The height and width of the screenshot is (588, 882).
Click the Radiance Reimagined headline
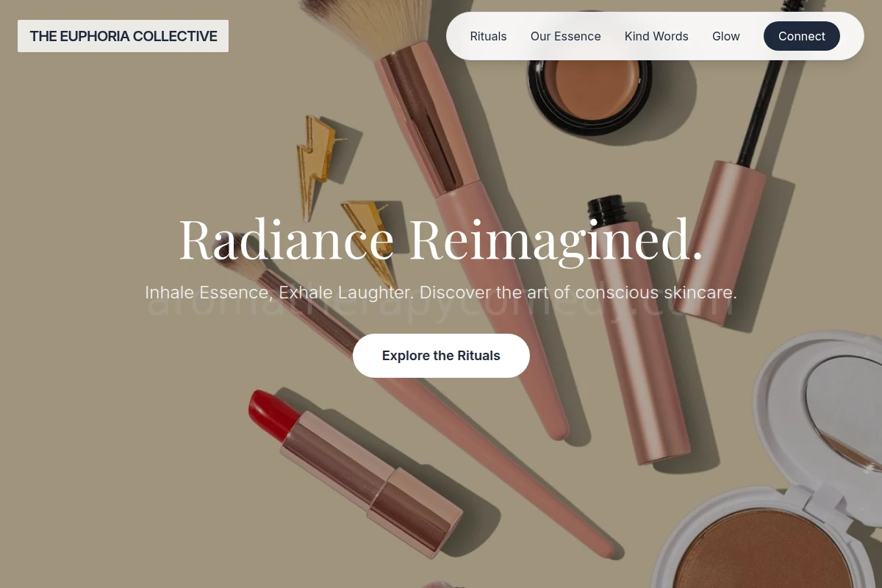coord(441,239)
